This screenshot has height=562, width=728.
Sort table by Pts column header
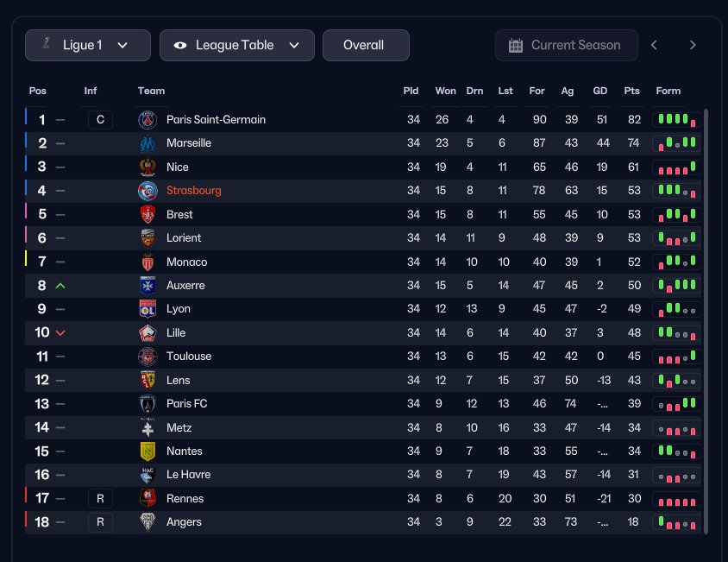click(631, 91)
